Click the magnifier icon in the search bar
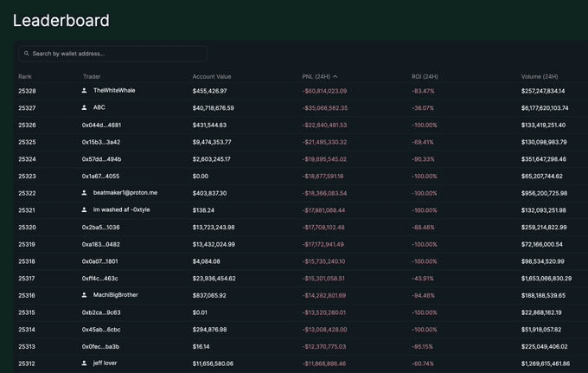This screenshot has width=588, height=373. click(x=27, y=54)
